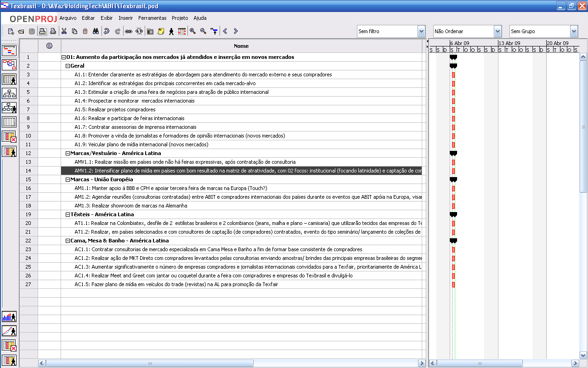Click the task table horizontal scrollbar right arrow
Viewport: 588px width, 368px height.
422,363
